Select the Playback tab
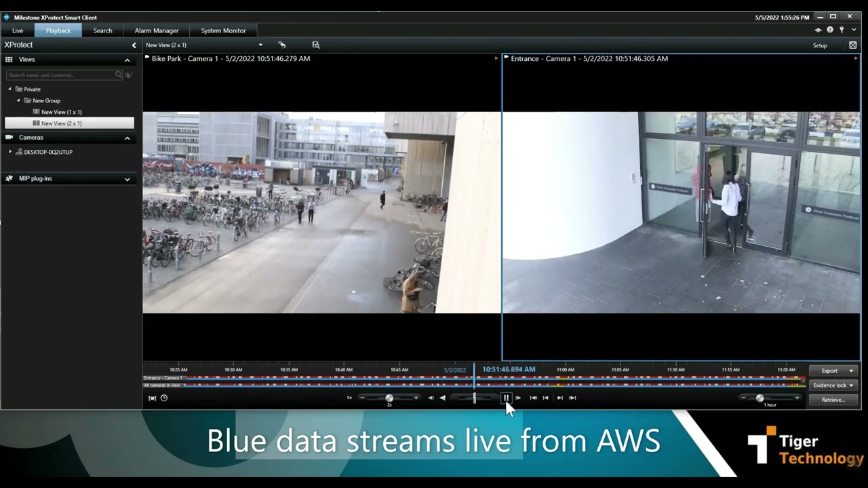868x488 pixels. [x=58, y=30]
